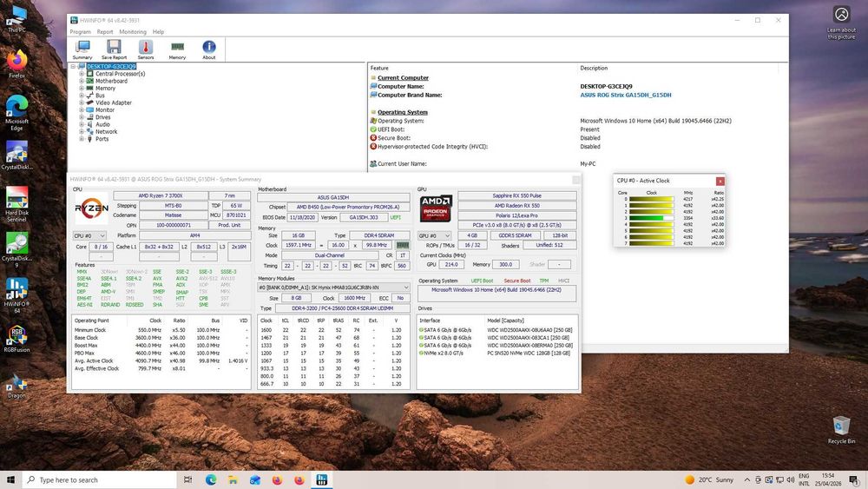Open Task View on the taskbar
The image size is (868, 489).
187,479
